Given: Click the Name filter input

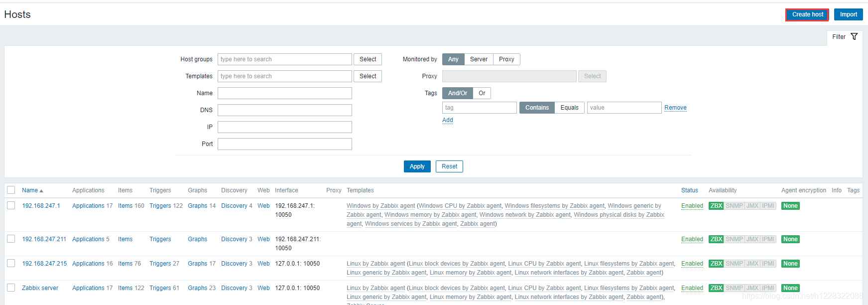Looking at the screenshot, I should (x=285, y=93).
